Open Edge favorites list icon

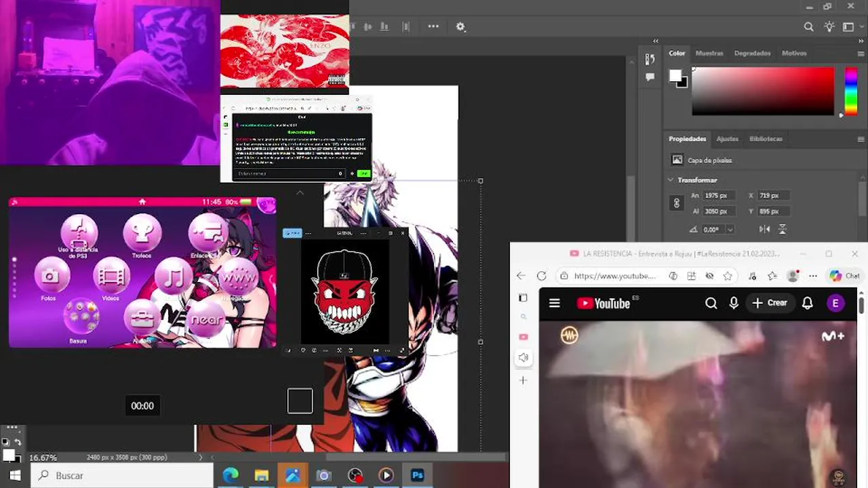coord(772,276)
